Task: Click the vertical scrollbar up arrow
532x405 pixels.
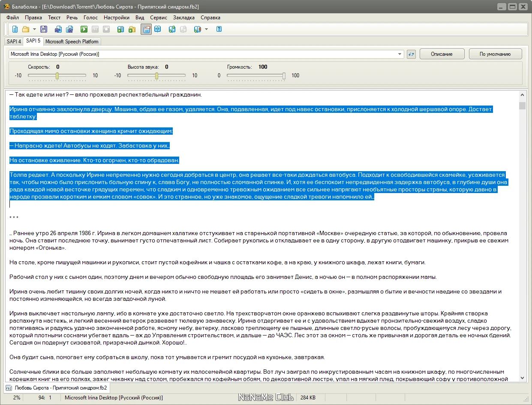Action: [x=522, y=94]
